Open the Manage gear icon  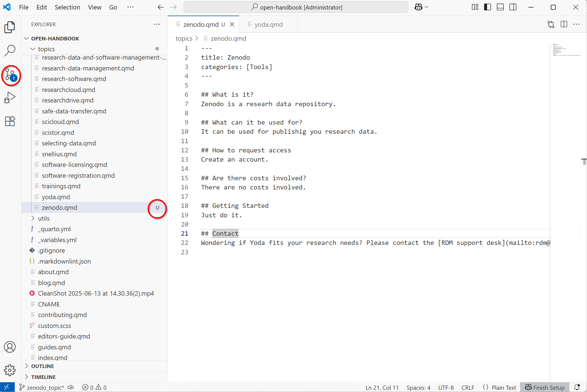pos(10,370)
